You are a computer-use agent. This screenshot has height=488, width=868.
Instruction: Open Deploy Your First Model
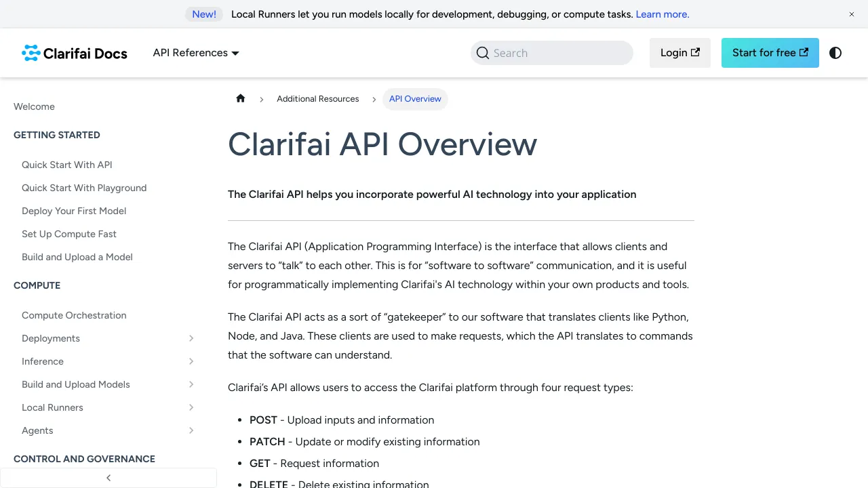coord(74,211)
